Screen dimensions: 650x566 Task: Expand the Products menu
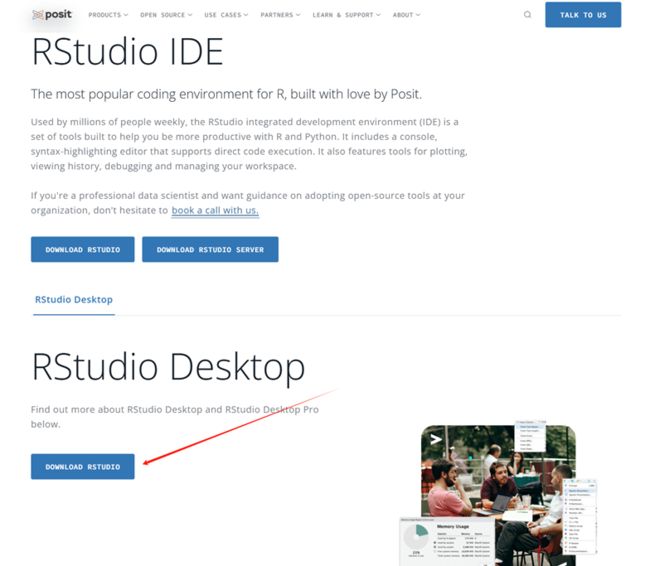pyautogui.click(x=108, y=15)
